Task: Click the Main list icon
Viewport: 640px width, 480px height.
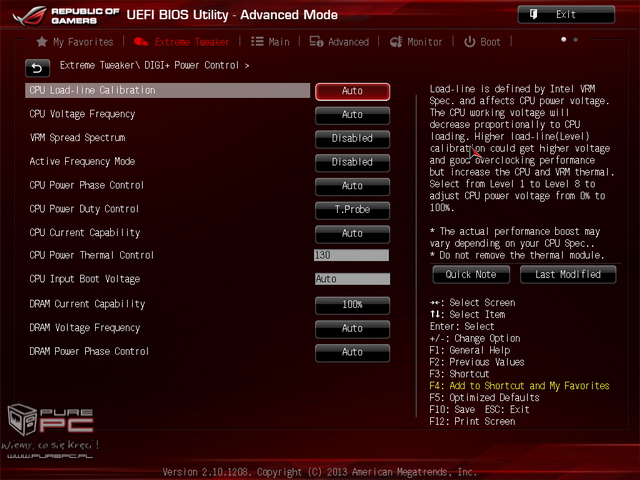Action: coord(257,42)
